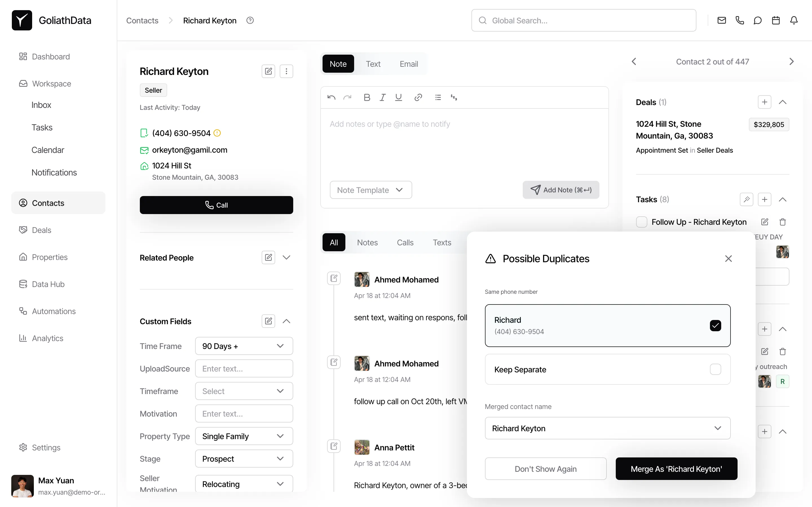Screen dimensions: 812x507
Task: Open the notifications bell icon
Action: point(794,21)
